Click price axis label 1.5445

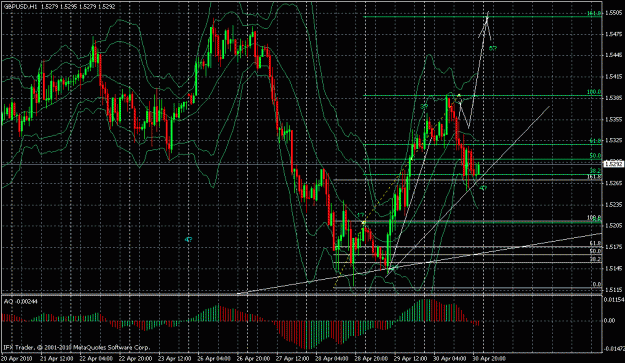pyautogui.click(x=614, y=55)
